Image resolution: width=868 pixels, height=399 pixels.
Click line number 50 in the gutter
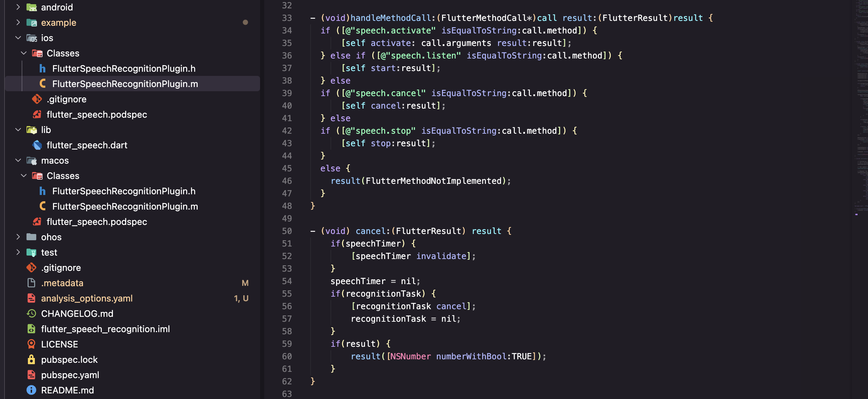click(287, 231)
